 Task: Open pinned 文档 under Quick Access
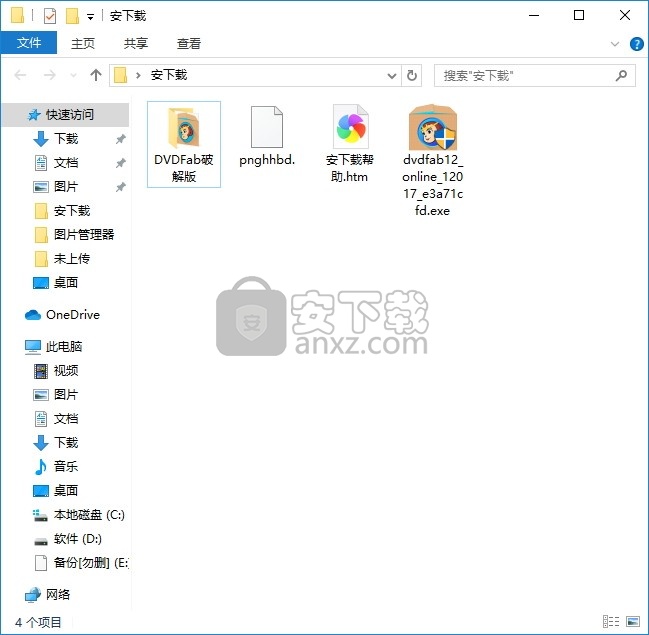point(66,162)
